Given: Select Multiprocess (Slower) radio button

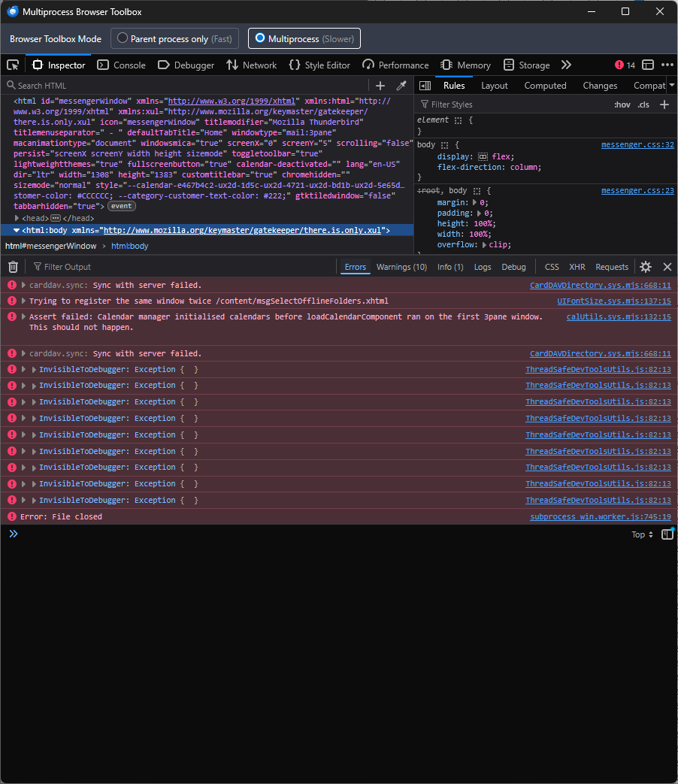Looking at the screenshot, I should coord(260,38).
